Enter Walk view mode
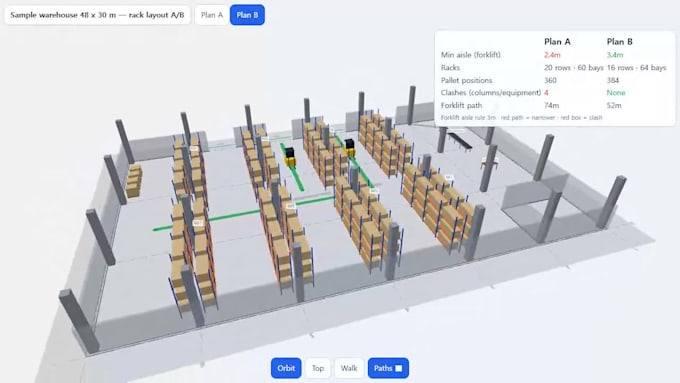680x383 pixels. pyautogui.click(x=349, y=368)
